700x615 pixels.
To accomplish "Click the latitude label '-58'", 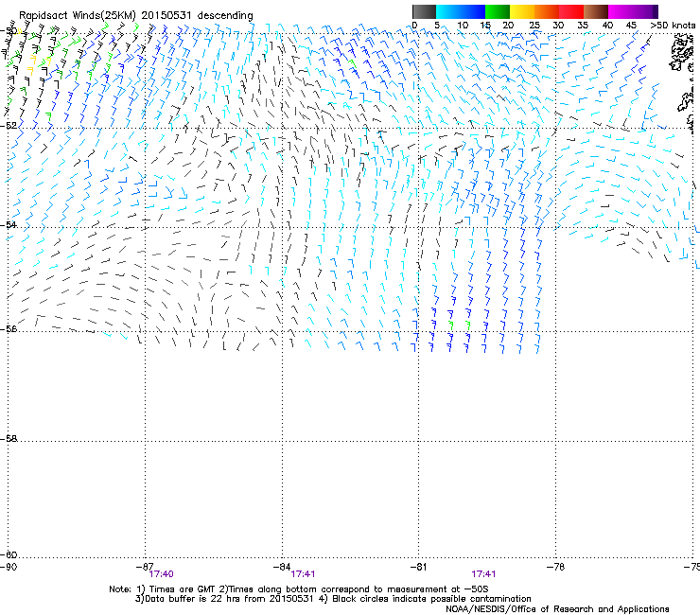I will (9, 439).
